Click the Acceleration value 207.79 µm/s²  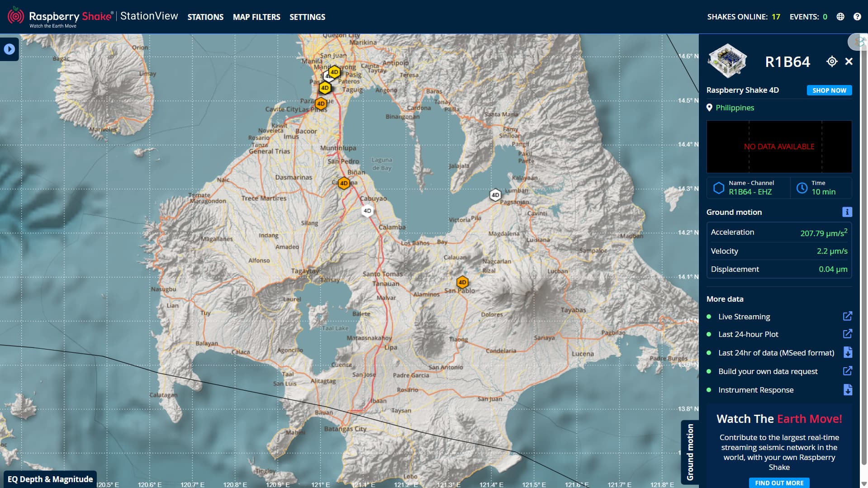click(824, 232)
